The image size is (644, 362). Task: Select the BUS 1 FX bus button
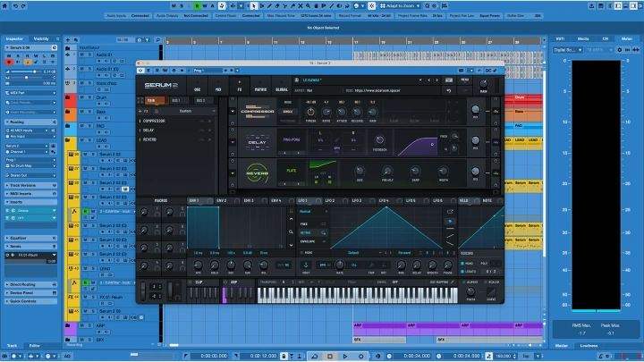tap(175, 101)
